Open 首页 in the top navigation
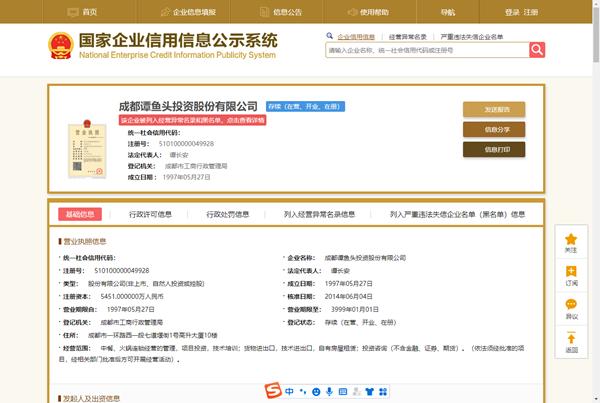The height and width of the screenshot is (403, 600). click(x=90, y=12)
